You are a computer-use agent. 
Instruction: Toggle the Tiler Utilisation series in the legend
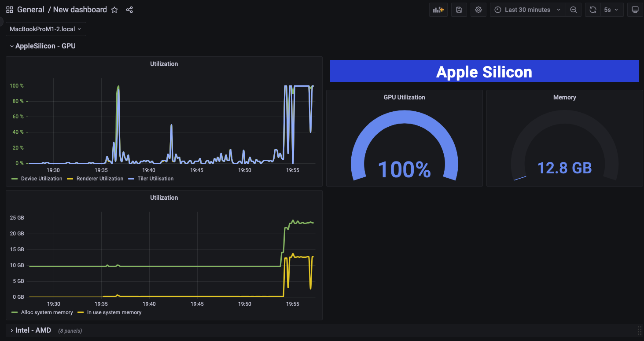pos(155,179)
